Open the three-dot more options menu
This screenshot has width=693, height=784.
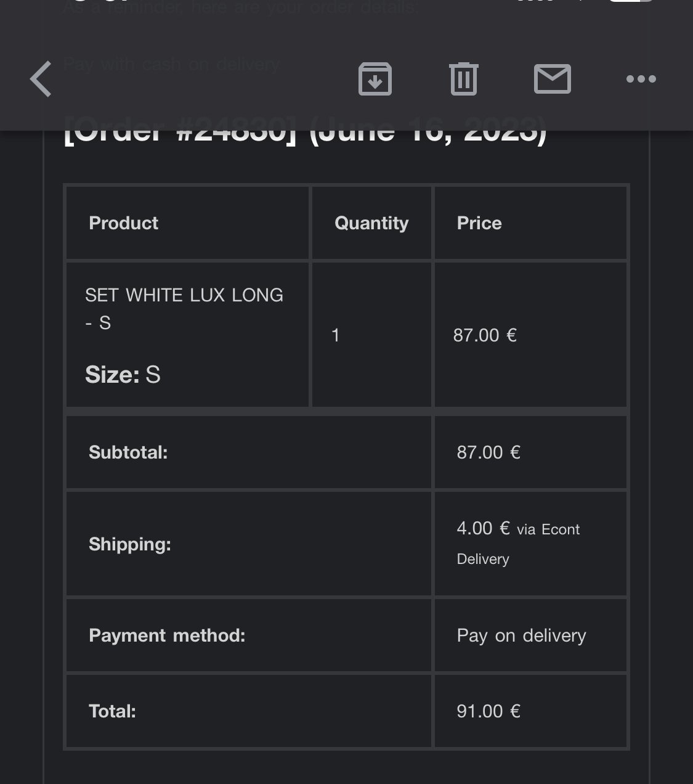pyautogui.click(x=641, y=79)
